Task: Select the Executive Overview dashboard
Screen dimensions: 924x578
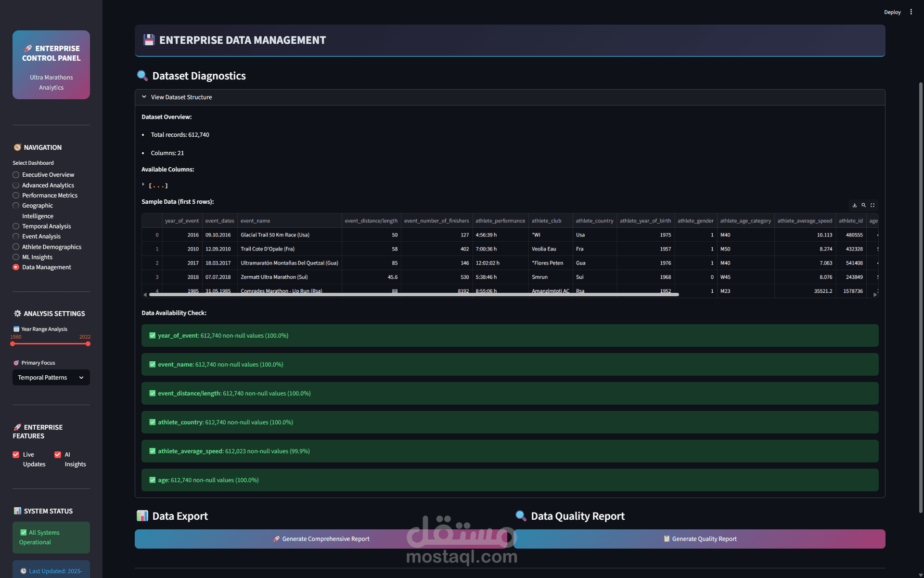Action: point(16,175)
